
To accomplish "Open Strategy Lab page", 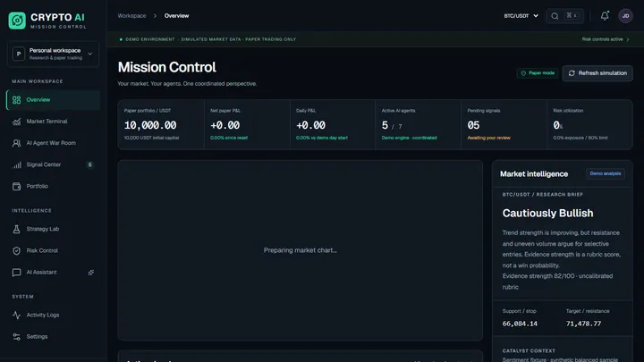I will [53, 229].
